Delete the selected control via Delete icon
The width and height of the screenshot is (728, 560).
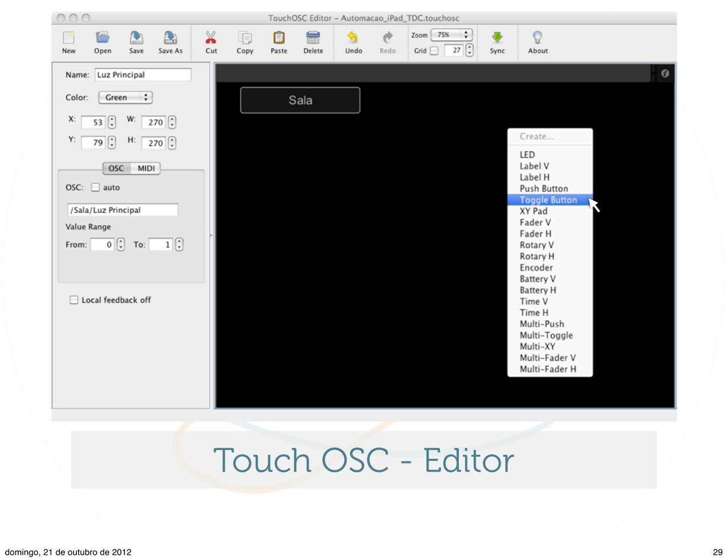(x=313, y=38)
